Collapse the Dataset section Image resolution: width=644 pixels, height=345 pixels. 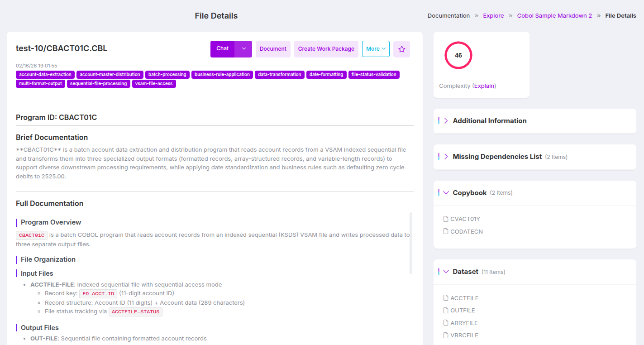(446, 272)
